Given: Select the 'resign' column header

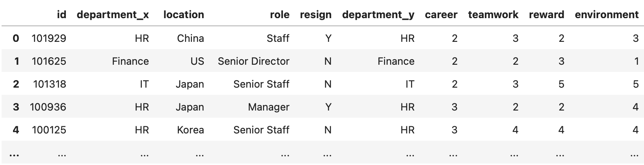Looking at the screenshot, I should click(x=315, y=15).
